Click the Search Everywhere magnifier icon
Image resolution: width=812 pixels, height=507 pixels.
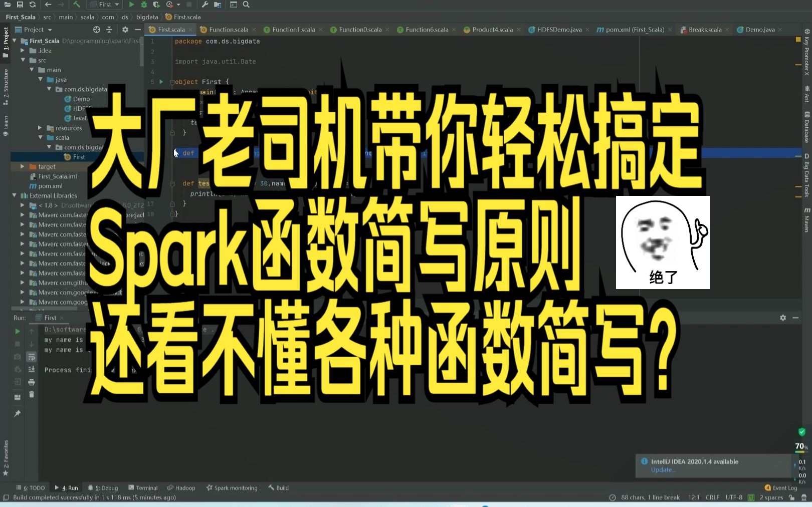click(246, 5)
